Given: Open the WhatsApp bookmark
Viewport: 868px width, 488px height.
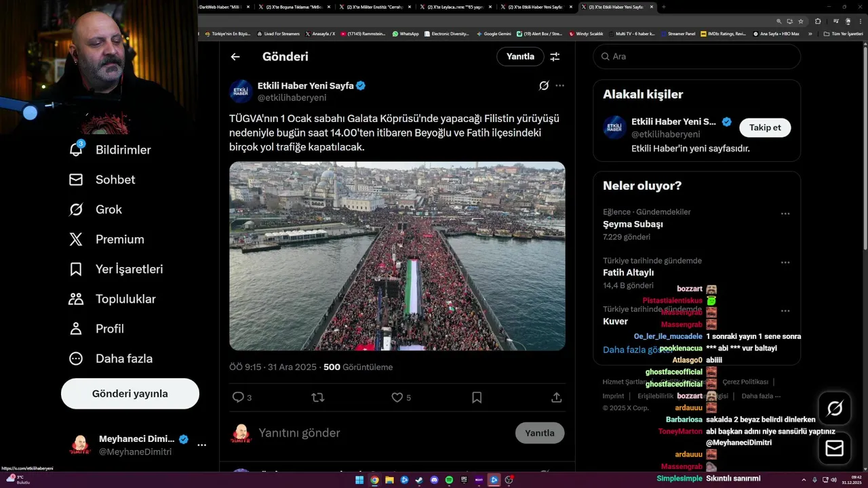Looking at the screenshot, I should click(406, 34).
